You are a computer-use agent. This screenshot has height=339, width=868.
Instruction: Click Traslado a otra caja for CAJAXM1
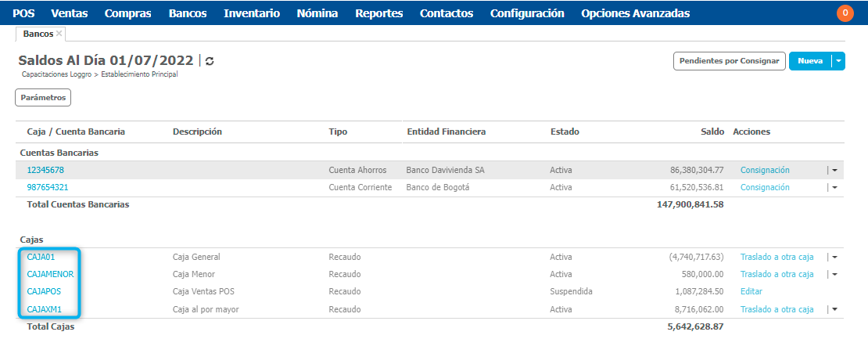tap(777, 309)
